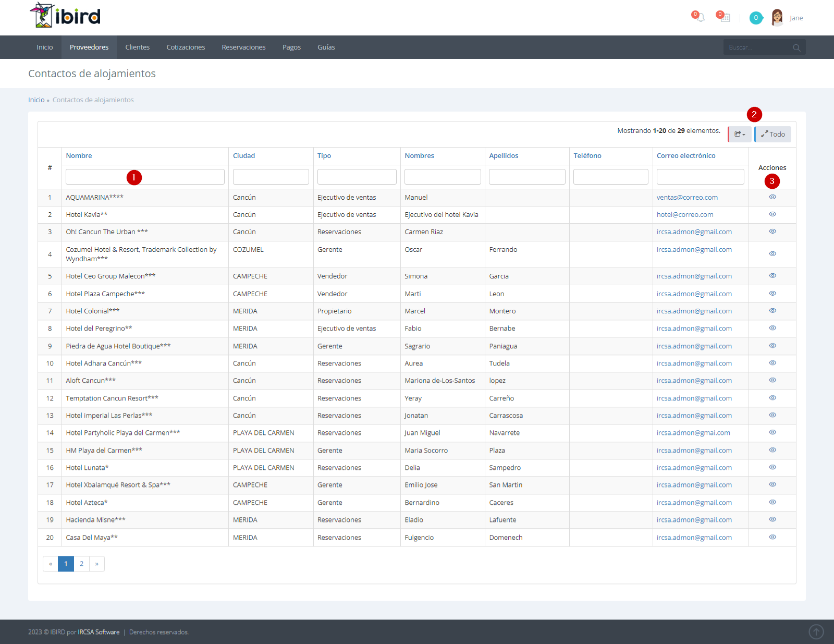Open the ventas@correo.com email link

point(687,198)
